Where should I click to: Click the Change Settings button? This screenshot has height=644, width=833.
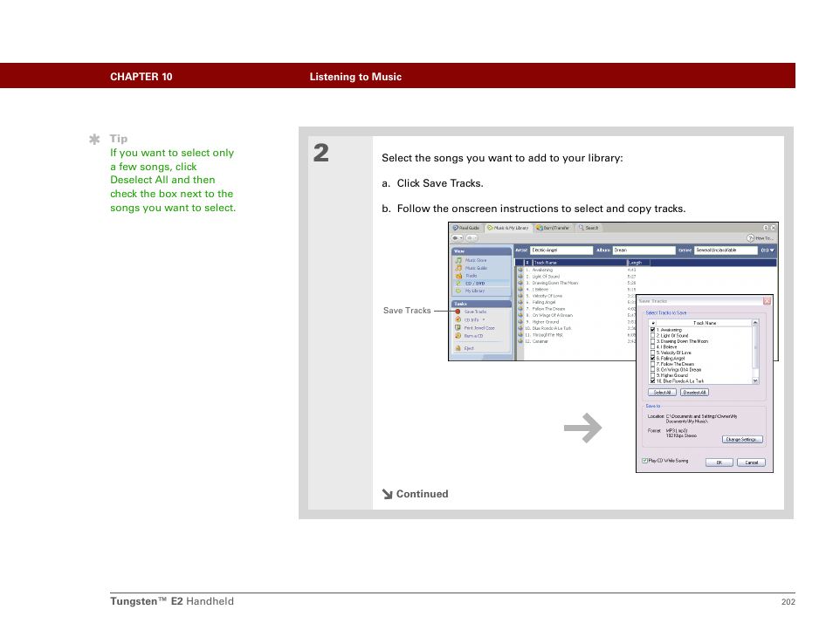point(743,440)
